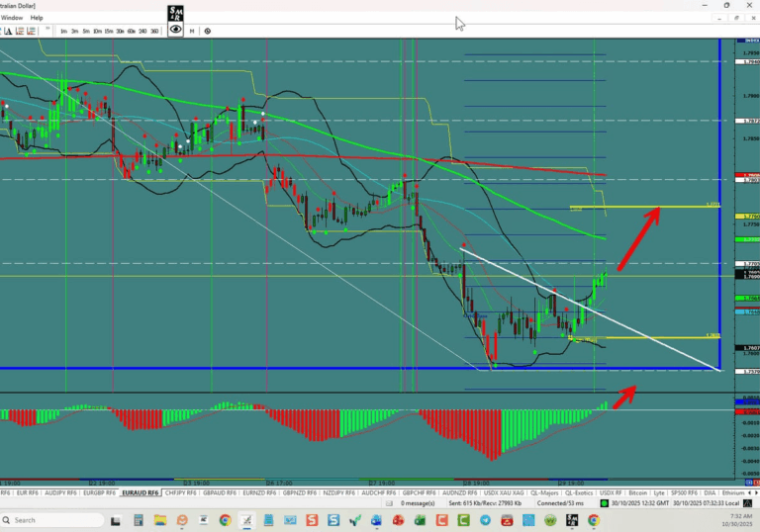This screenshot has width=760, height=532.
Task: Select the 5m timeframe button
Action: [x=86, y=31]
